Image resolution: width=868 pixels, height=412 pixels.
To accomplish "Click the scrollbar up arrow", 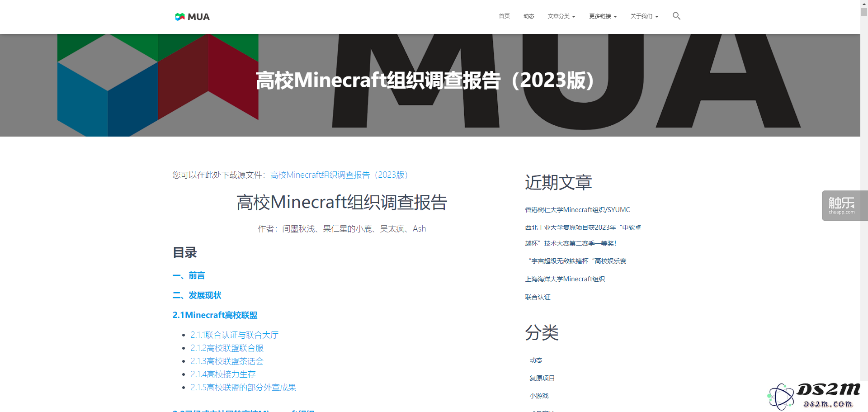I will click(864, 4).
